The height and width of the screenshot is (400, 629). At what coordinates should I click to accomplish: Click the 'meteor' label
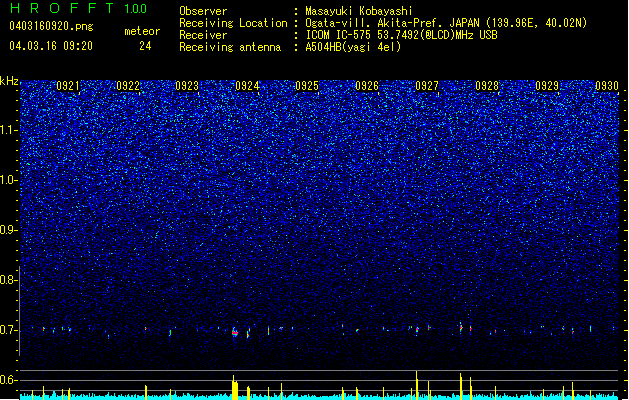[x=142, y=31]
